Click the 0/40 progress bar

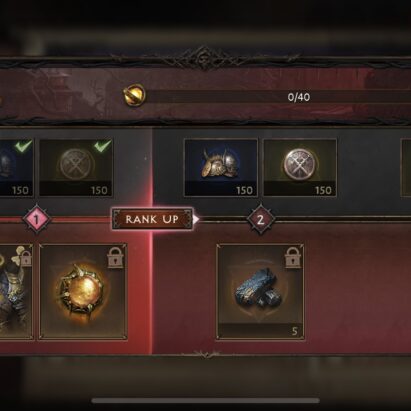[x=278, y=97]
